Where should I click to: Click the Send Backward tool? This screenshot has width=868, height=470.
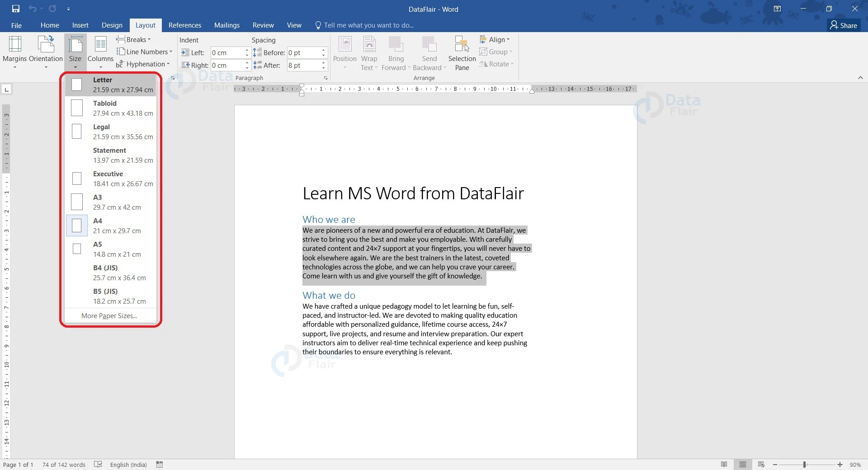[429, 52]
